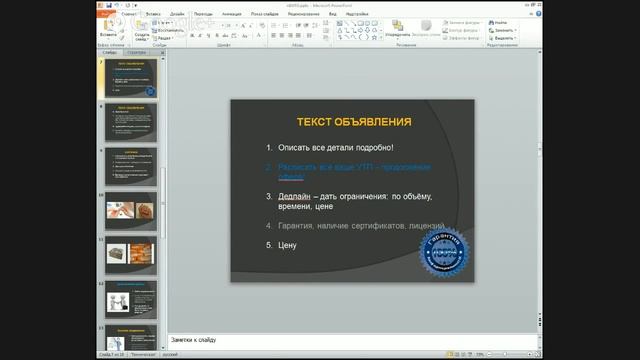This screenshot has width=640, height=360.
Task: Click the Save icon in quick access toolbar
Action: click(109, 5)
